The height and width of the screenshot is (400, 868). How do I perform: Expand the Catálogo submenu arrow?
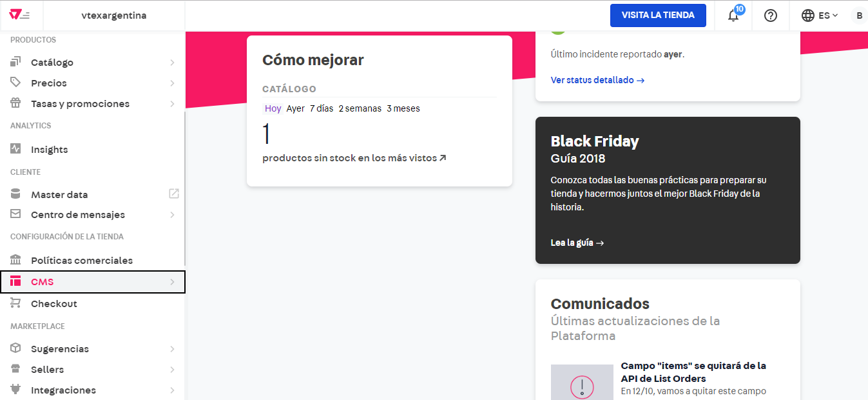coord(172,61)
